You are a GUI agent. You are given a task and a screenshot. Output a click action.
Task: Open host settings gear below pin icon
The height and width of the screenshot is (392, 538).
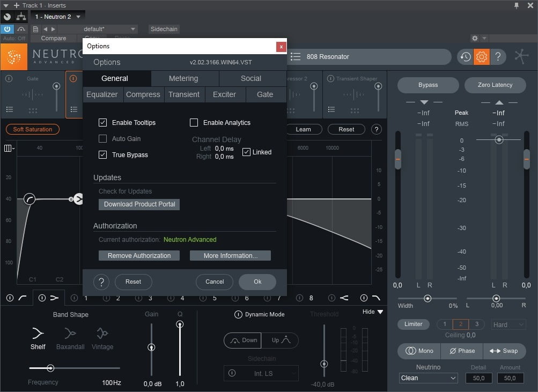point(475,38)
